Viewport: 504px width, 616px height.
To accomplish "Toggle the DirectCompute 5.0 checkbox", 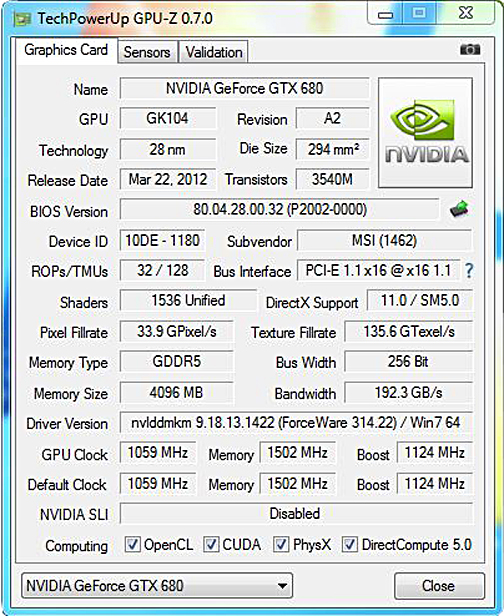I will pyautogui.click(x=350, y=544).
